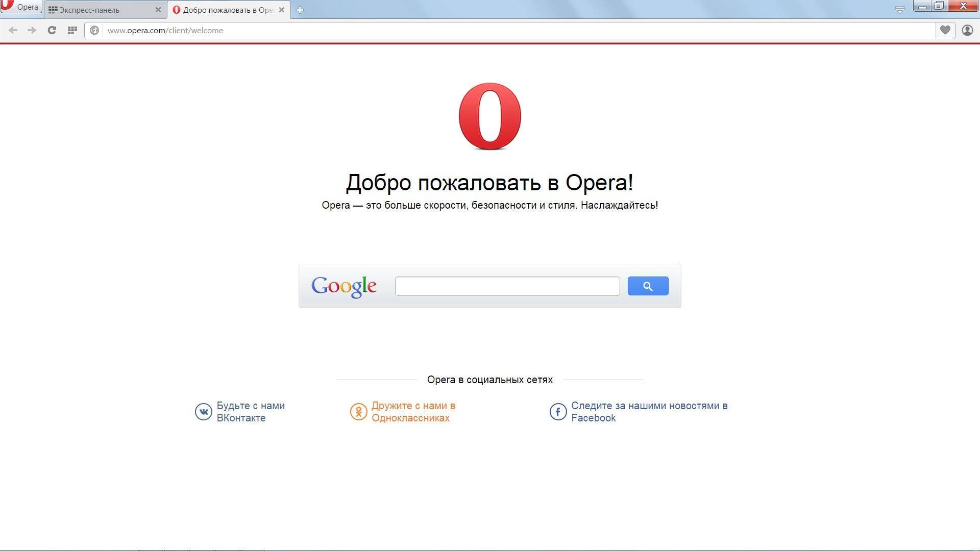Click the Добро пожаловать в Opera! heading

tap(489, 183)
